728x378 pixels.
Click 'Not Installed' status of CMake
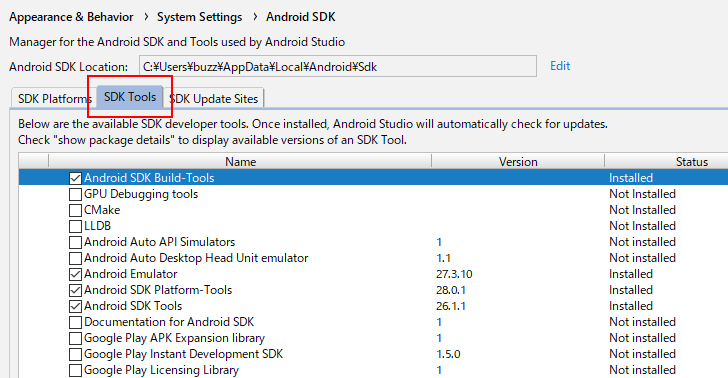(x=642, y=210)
